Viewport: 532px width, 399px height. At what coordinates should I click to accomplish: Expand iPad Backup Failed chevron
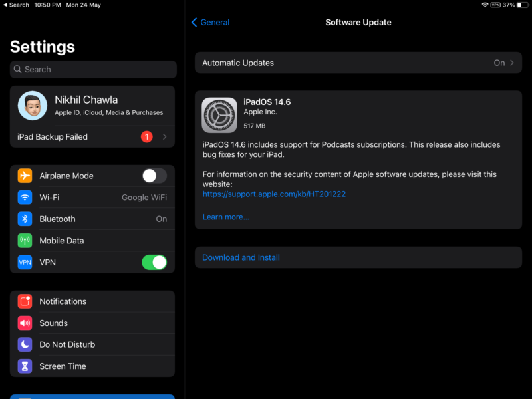coord(164,137)
